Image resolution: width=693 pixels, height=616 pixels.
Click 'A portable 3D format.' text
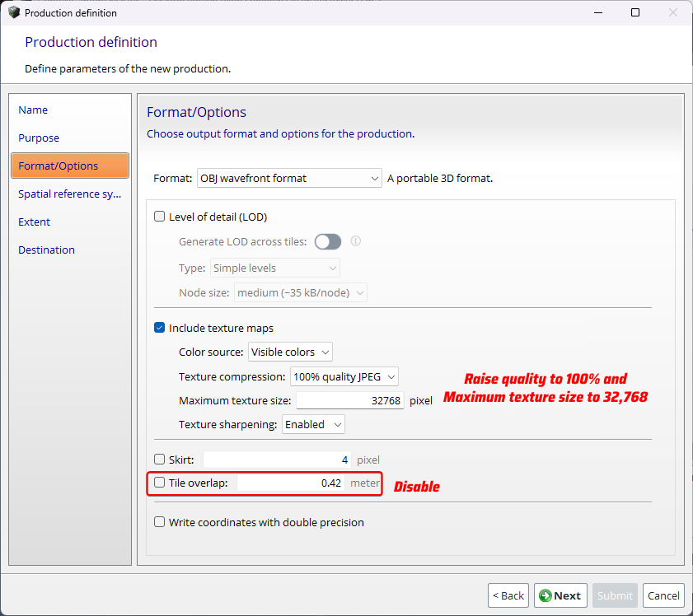point(440,178)
